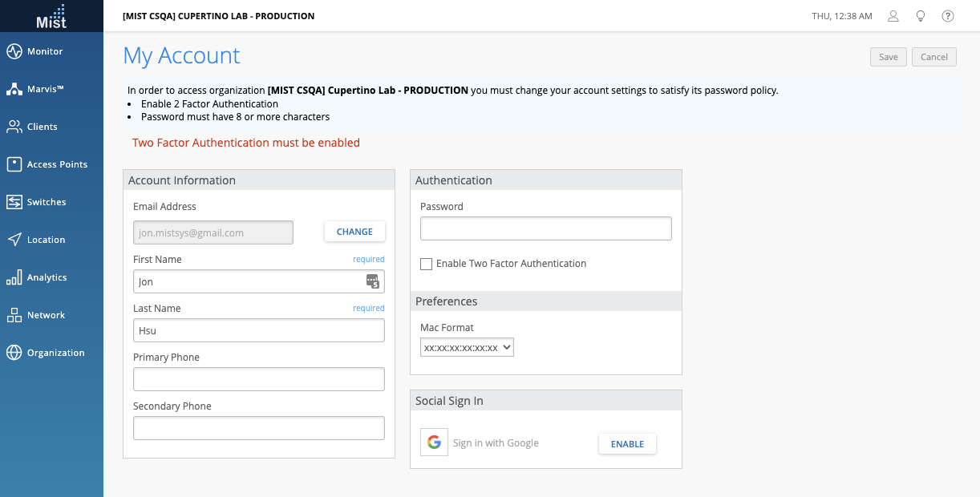Click the Google logo icon
Image resolution: width=980 pixels, height=497 pixels.
(x=434, y=442)
